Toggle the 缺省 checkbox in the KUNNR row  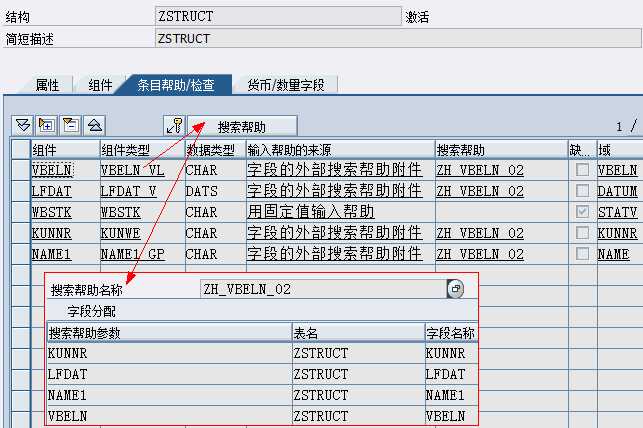click(582, 233)
